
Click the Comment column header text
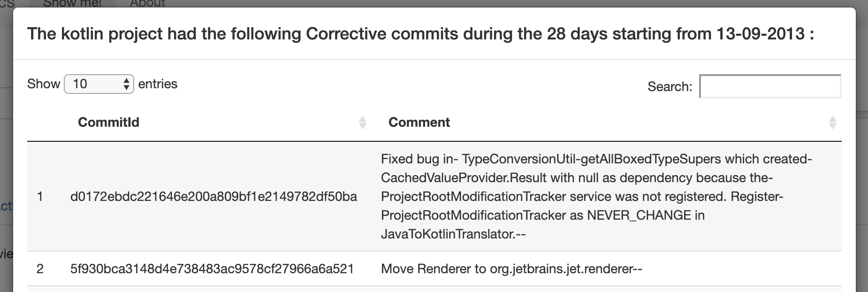[x=419, y=123]
